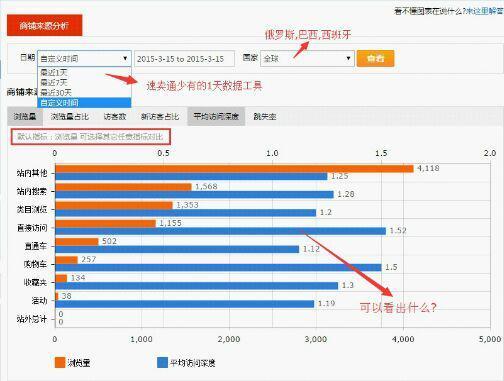The height and width of the screenshot is (381, 504).
Task: Select 最近1天 from the date list
Action: pyautogui.click(x=53, y=72)
